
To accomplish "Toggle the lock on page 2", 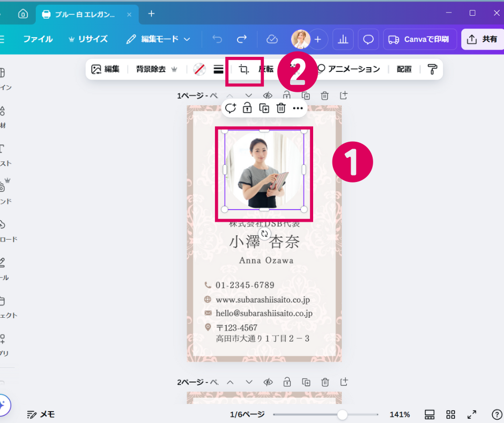I will point(287,382).
